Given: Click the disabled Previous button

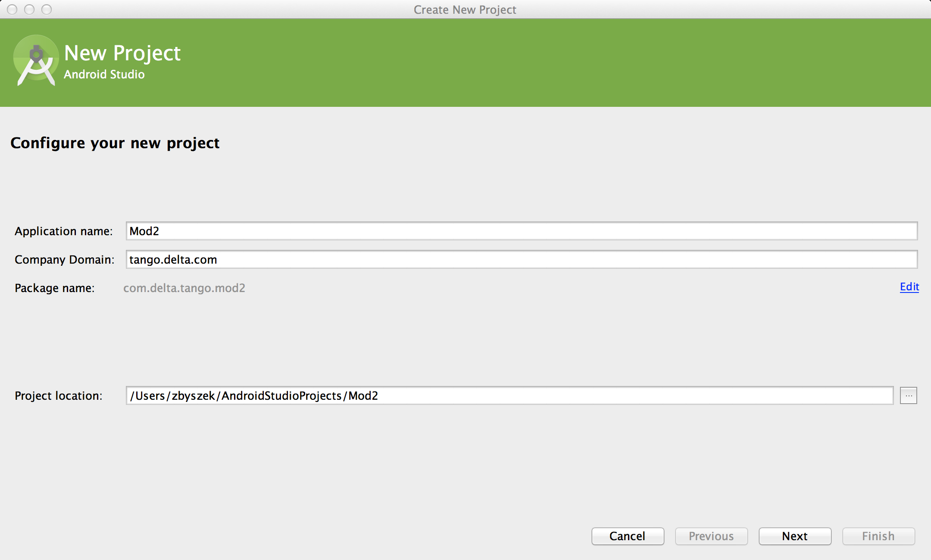Looking at the screenshot, I should (x=711, y=536).
